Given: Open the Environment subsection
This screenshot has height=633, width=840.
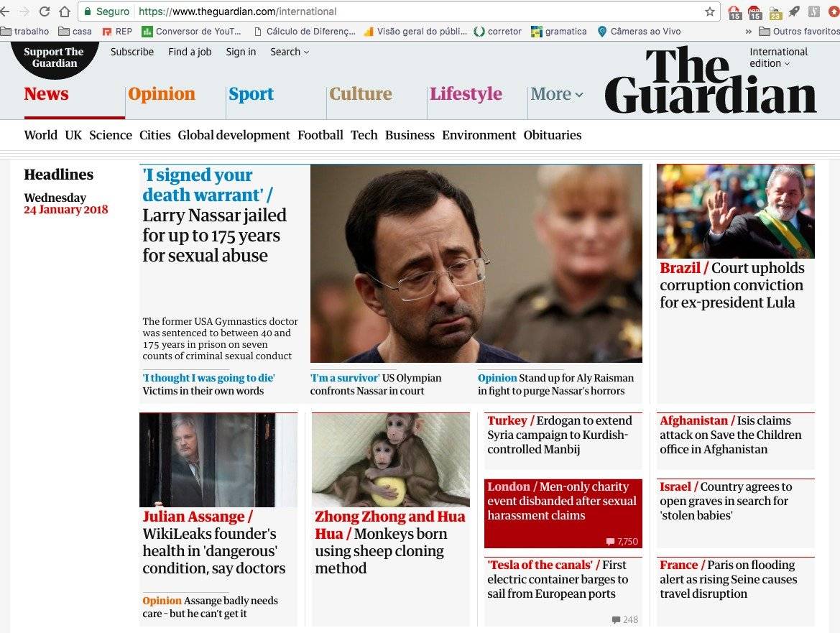Looking at the screenshot, I should tap(479, 135).
